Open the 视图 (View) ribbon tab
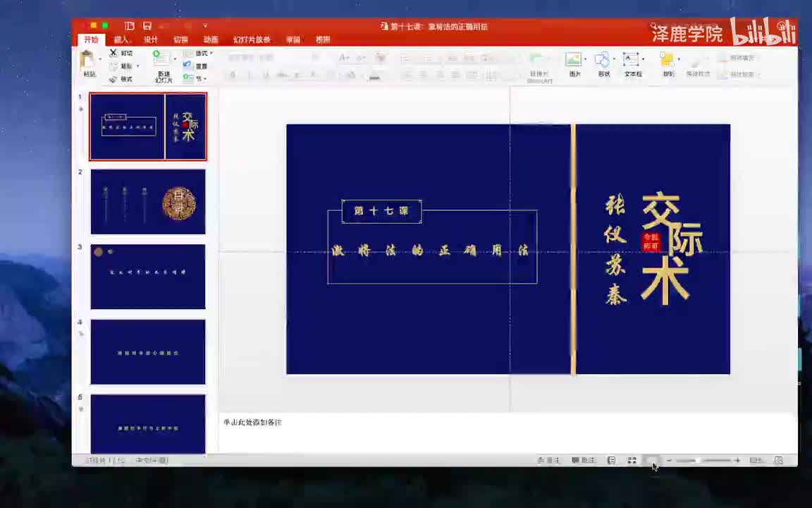 [x=323, y=40]
